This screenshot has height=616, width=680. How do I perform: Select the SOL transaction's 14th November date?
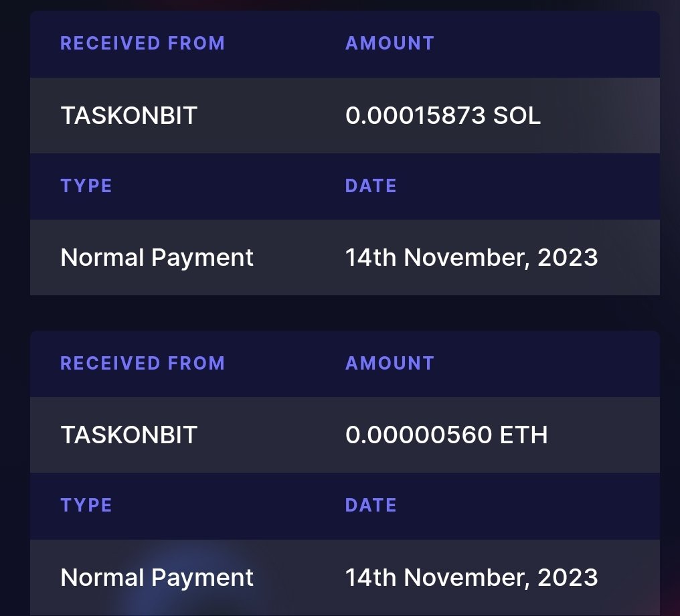click(x=471, y=258)
